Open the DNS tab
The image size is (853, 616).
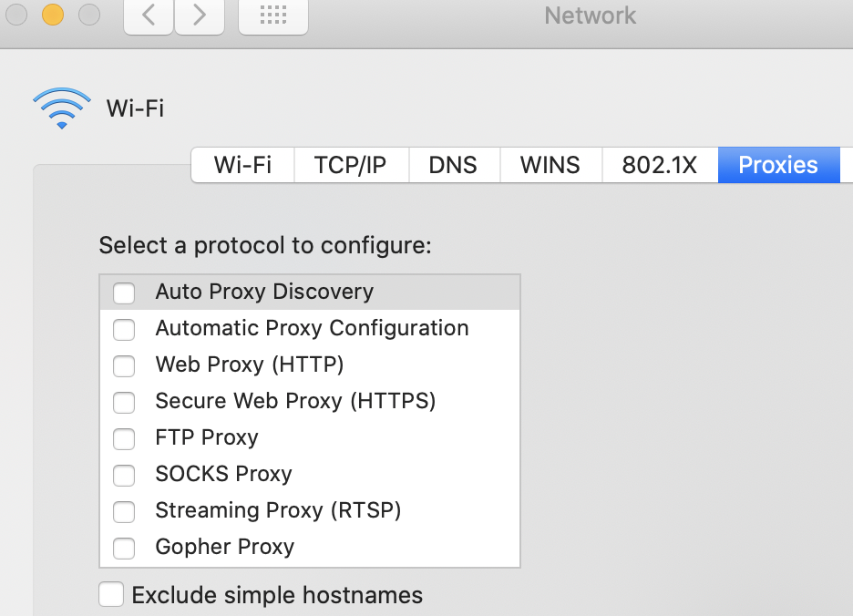pos(453,165)
